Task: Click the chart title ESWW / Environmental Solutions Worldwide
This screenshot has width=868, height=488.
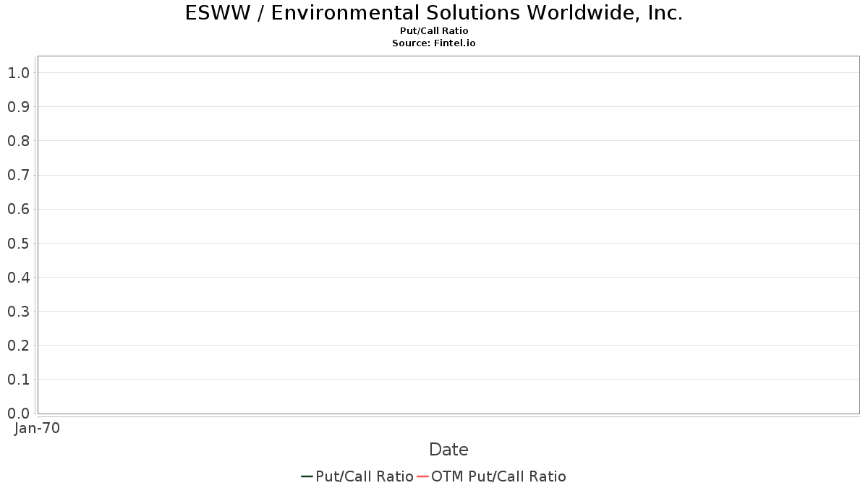Action: coord(434,13)
